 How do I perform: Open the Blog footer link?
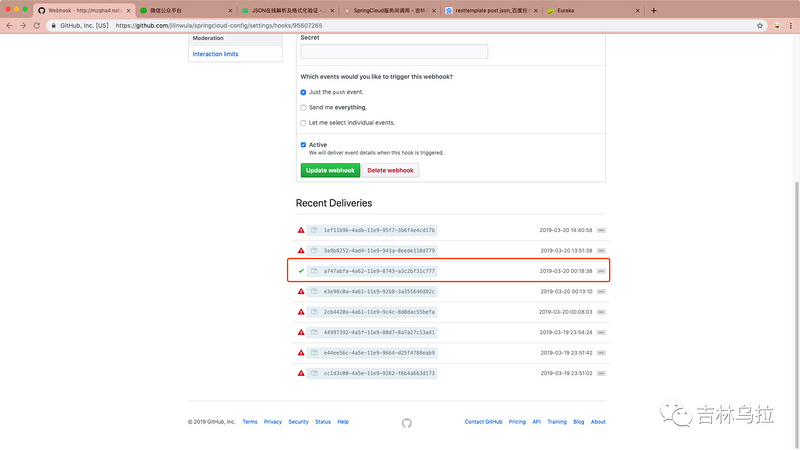coord(579,422)
